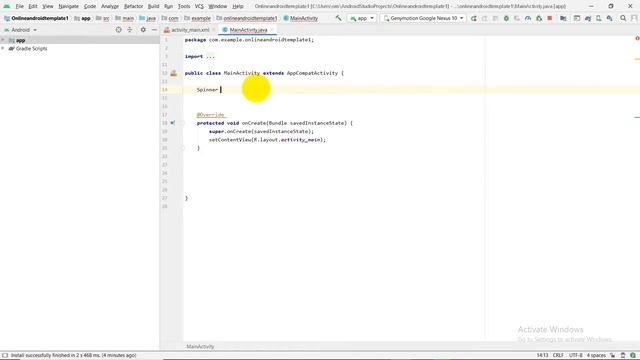Click tool window toggle icon at status bar left
The height and width of the screenshot is (360, 640).
point(5,356)
